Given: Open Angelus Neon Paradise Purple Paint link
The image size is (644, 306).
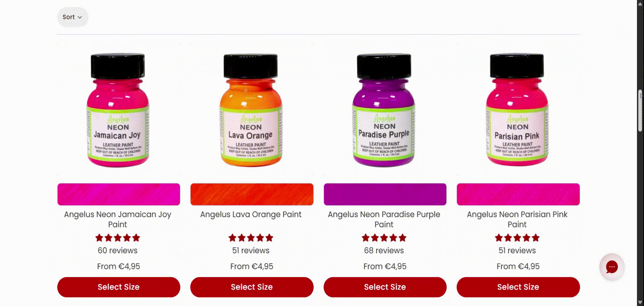Looking at the screenshot, I should pyautogui.click(x=384, y=219).
